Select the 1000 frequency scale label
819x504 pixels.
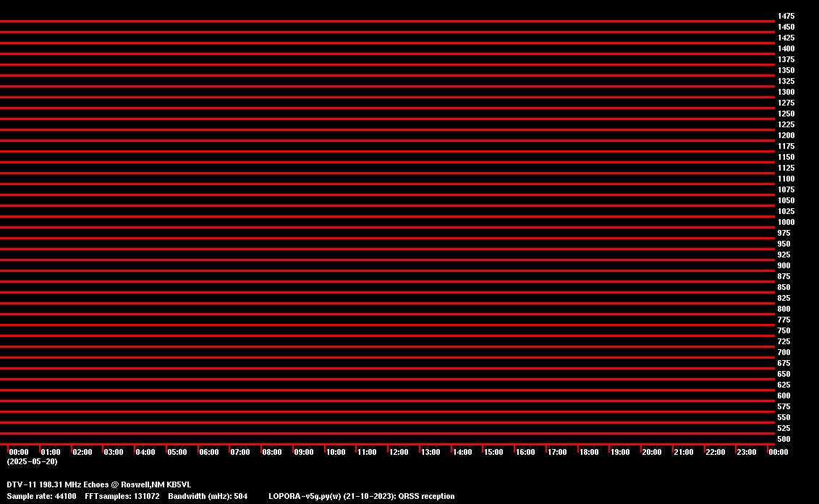pyautogui.click(x=786, y=222)
